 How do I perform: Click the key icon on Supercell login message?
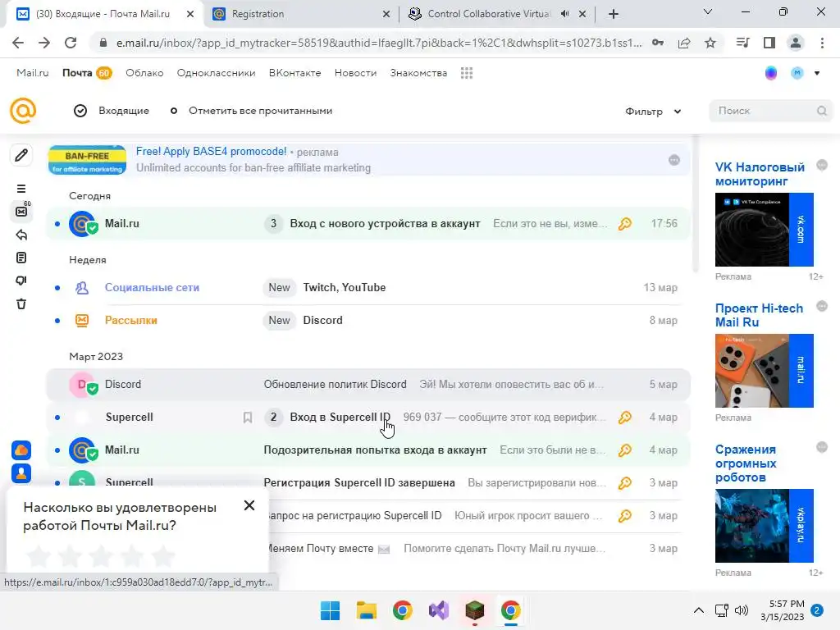tap(624, 417)
